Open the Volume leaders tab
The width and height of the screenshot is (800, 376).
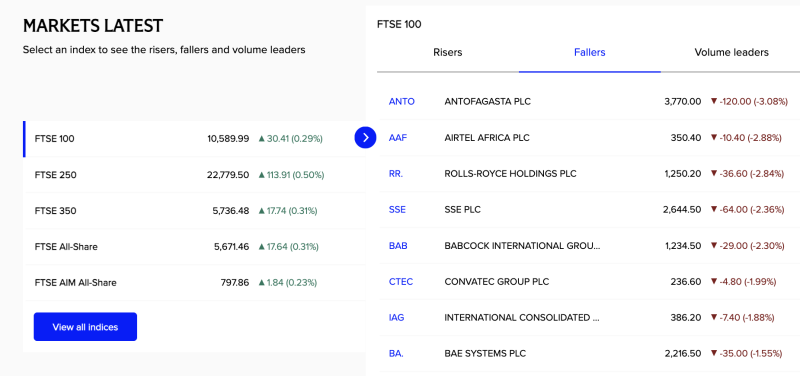(x=731, y=53)
